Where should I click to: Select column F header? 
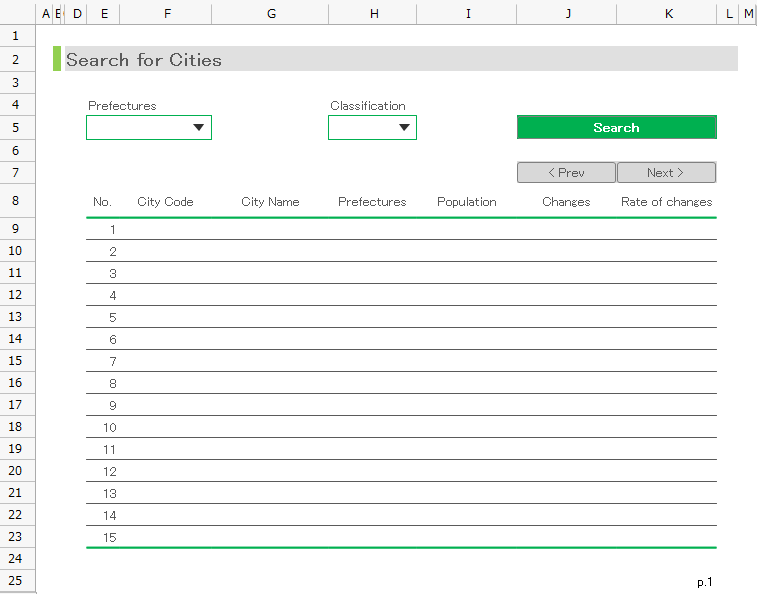pos(166,13)
